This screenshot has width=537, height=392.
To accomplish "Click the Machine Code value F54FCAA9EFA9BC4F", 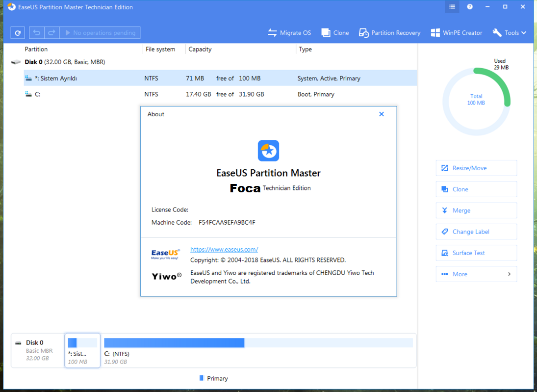I will (x=227, y=222).
